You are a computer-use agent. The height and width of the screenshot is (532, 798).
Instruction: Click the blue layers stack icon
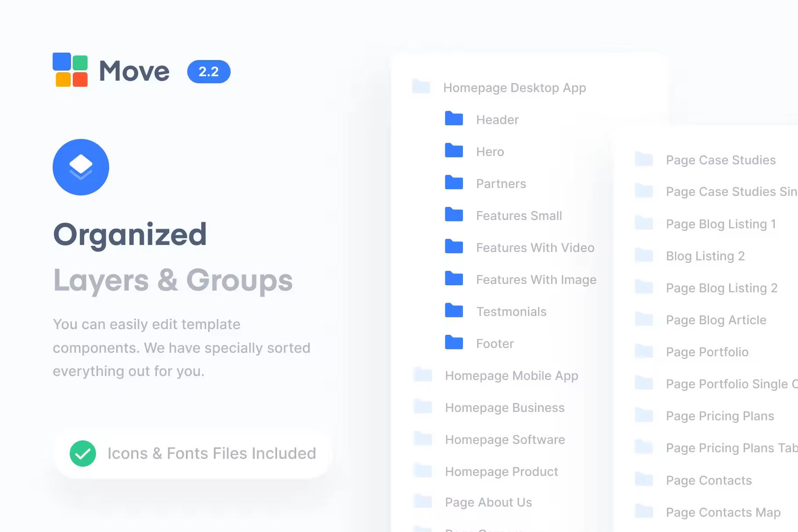81,167
